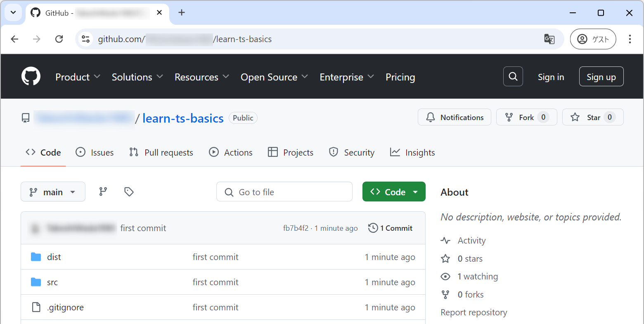Click the Sign up button

[x=601, y=77]
